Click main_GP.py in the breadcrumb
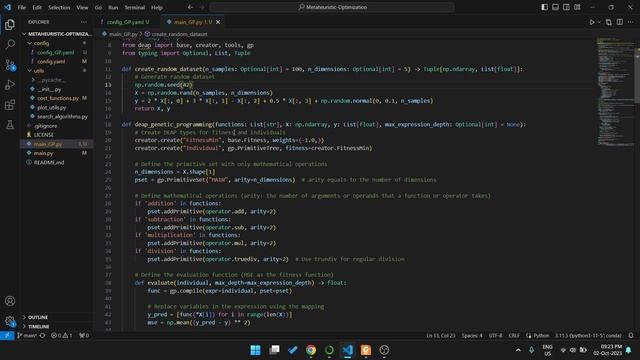Viewport: 640px width, 360px height. click(x=123, y=34)
